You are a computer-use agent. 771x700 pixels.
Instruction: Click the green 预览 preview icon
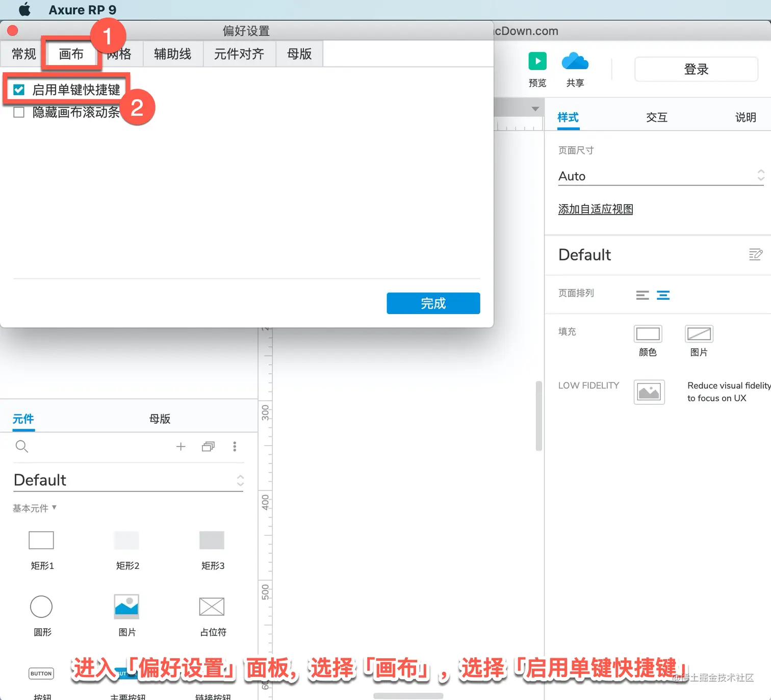click(537, 61)
